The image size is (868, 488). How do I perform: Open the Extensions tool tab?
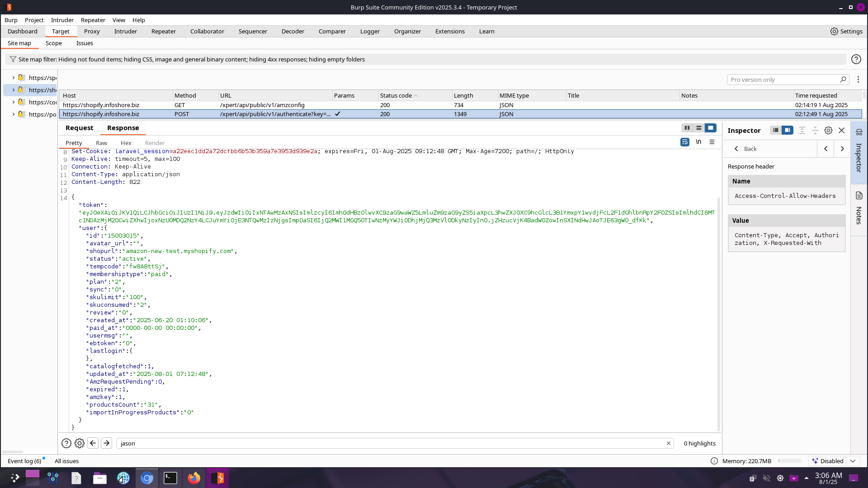coord(450,31)
